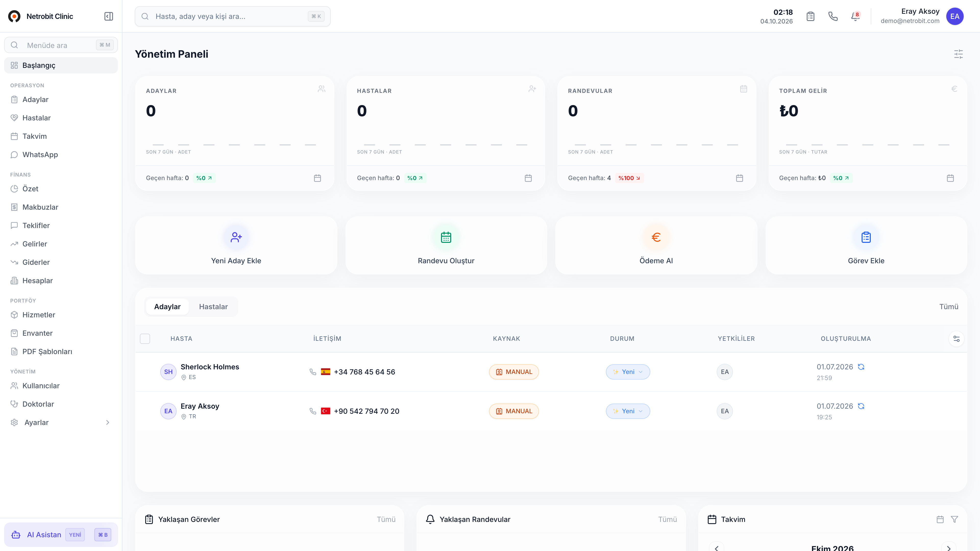Open Makbuzlar in sidebar menu
The width and height of the screenshot is (980, 551).
point(61,207)
